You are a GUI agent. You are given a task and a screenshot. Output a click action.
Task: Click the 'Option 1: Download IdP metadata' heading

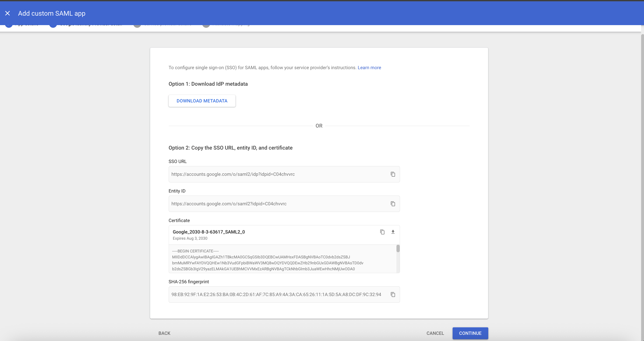[x=208, y=84]
